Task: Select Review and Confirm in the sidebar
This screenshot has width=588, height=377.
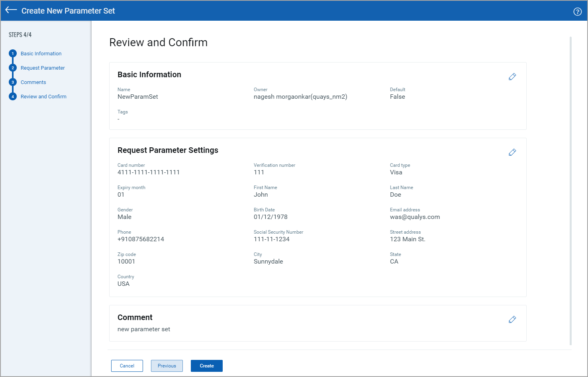Action: [43, 96]
